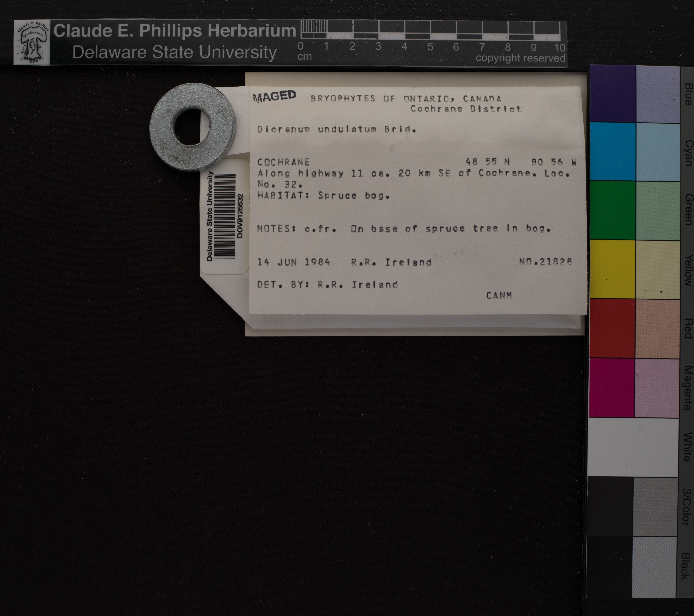Viewport: 694px width, 616px height.
Task: Click the 5 cm mark on ruler
Action: coord(430,46)
